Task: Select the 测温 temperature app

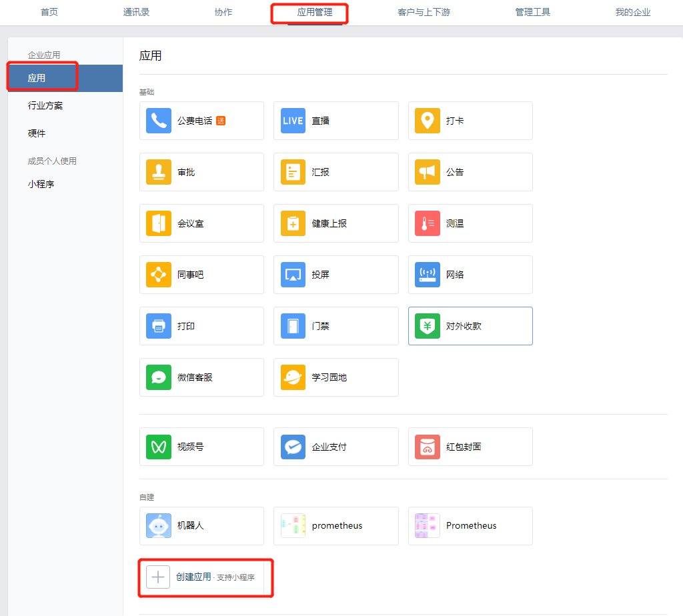Action: coord(470,223)
